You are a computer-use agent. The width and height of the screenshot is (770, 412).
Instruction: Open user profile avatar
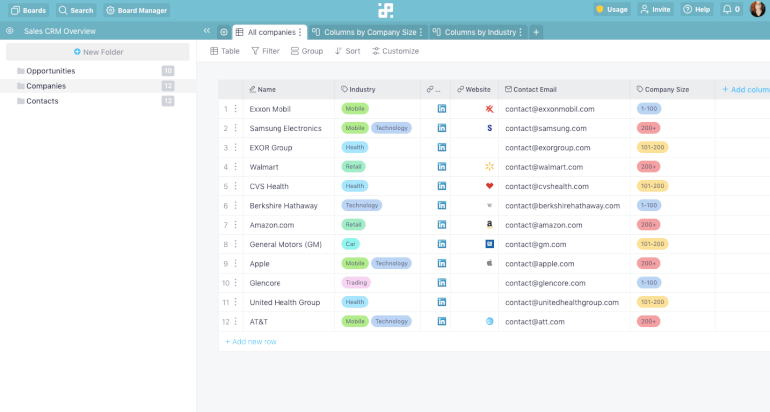[758, 9]
